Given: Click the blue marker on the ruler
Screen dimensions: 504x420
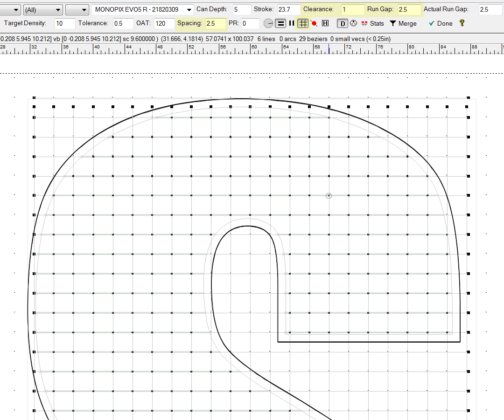Looking at the screenshot, I should coord(329,48).
